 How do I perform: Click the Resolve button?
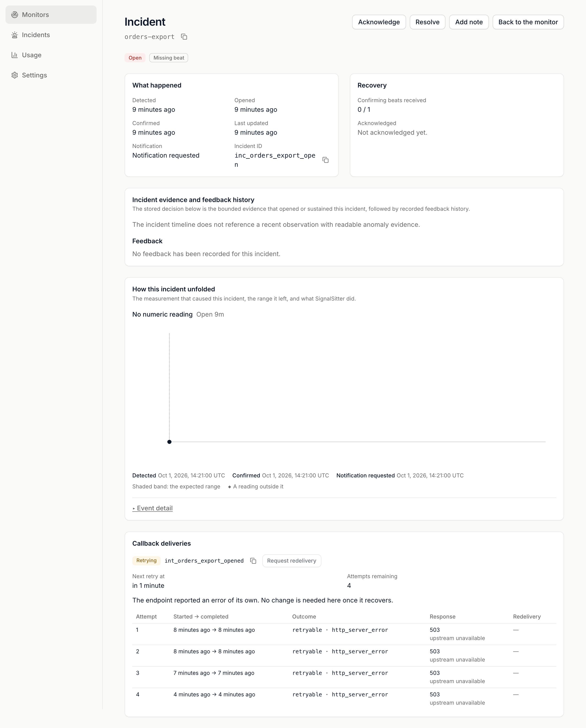point(427,22)
